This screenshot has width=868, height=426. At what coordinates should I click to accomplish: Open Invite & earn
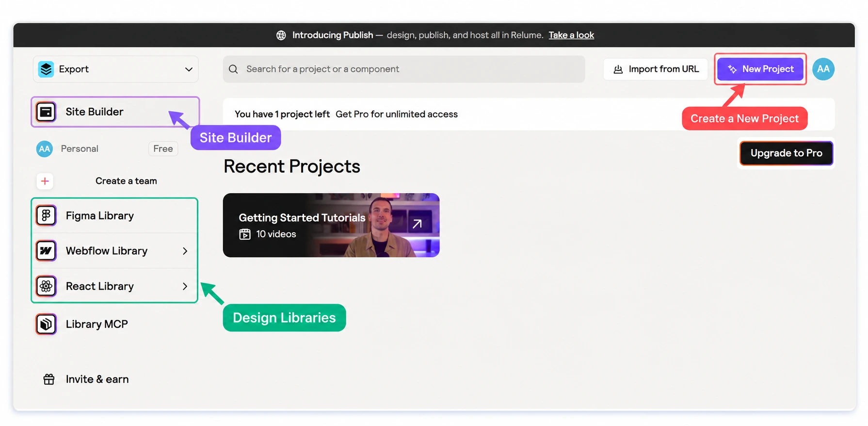point(86,379)
